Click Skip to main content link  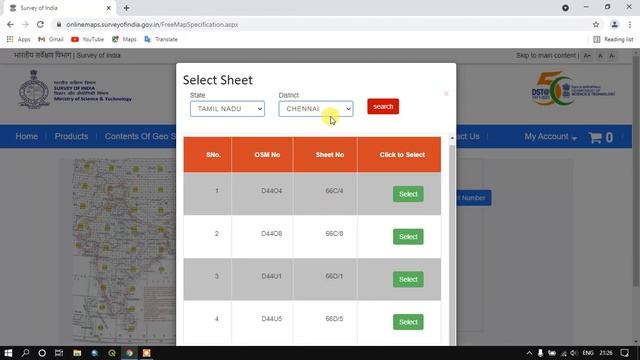pos(545,56)
